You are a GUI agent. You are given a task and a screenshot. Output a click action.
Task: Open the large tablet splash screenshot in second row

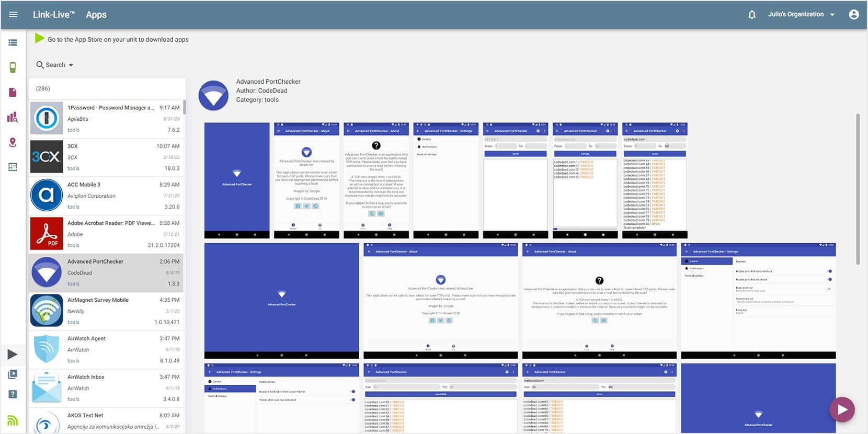pos(282,301)
